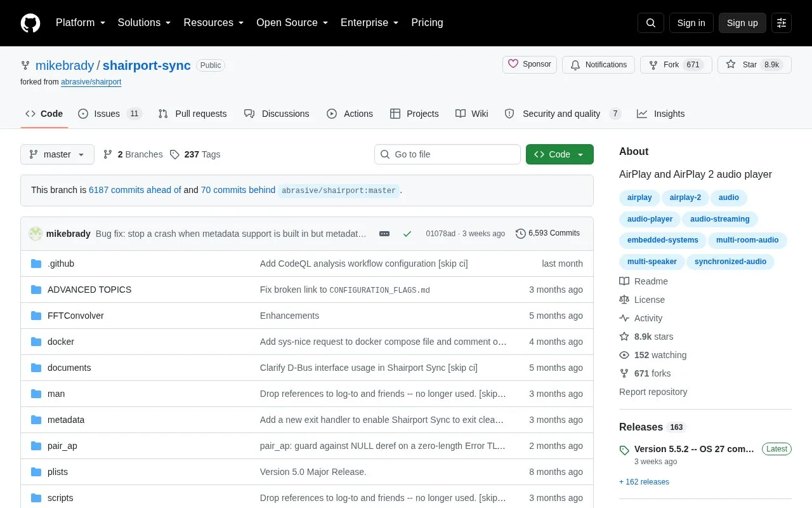This screenshot has width=812, height=508.
Task: Click the Sponsor heart button
Action: pyautogui.click(x=530, y=65)
